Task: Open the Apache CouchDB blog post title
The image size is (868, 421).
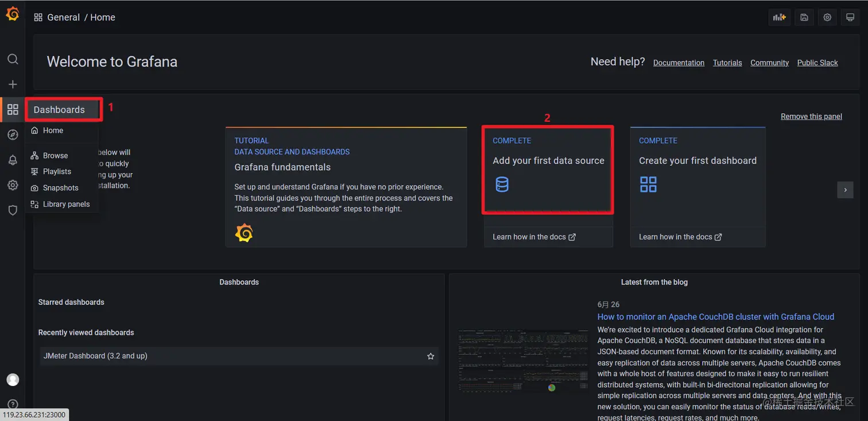Action: pyautogui.click(x=716, y=316)
